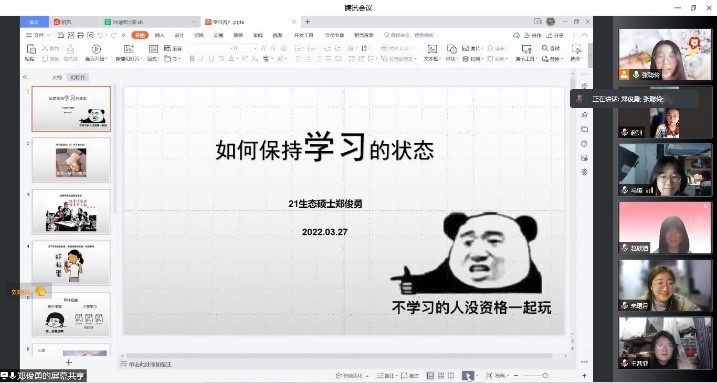Click the new slide icon
The image size is (717, 383).
(128, 49)
